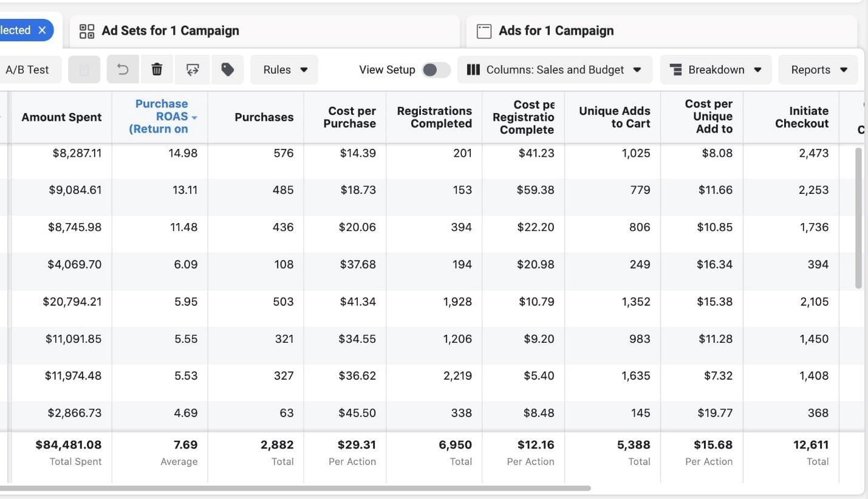The width and height of the screenshot is (868, 499).
Task: Switch to Ads for 1 Campaign tab
Action: (556, 31)
